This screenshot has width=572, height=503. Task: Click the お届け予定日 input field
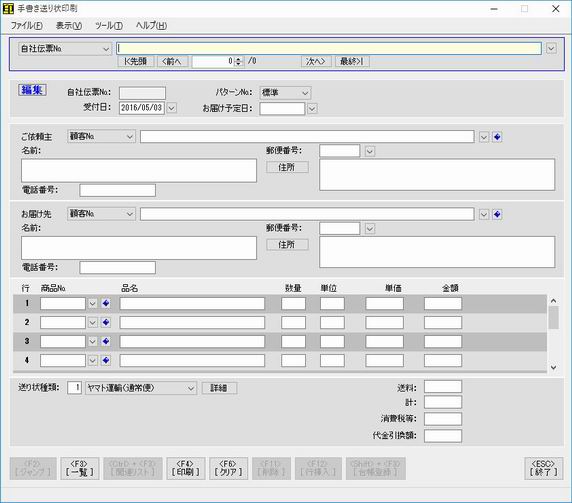(x=282, y=108)
